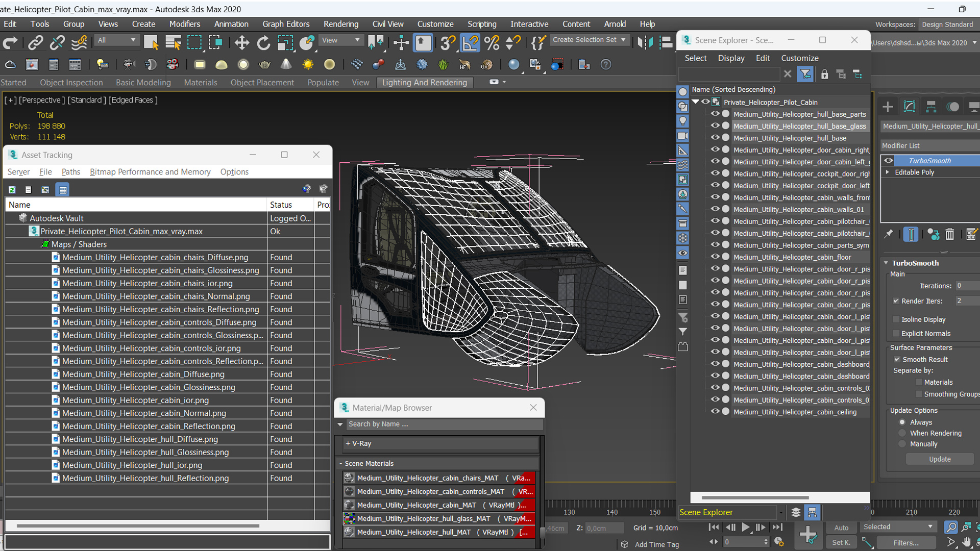Open the Graph Editors menu
The width and height of the screenshot is (980, 551).
[x=286, y=24]
